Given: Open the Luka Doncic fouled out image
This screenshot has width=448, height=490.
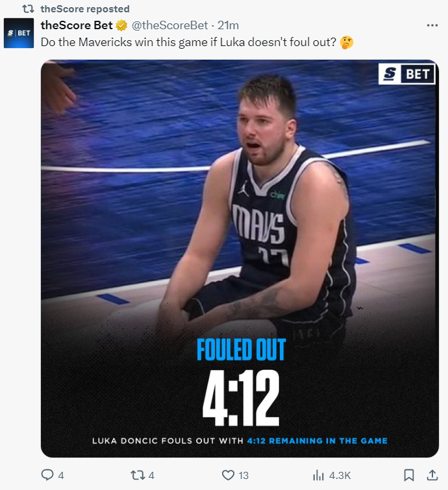Looking at the screenshot, I should [240, 259].
